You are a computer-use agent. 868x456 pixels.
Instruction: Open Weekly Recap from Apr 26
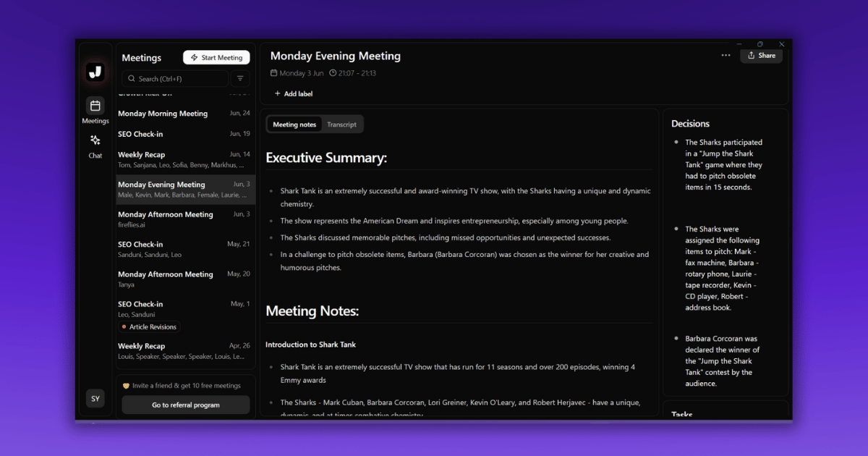click(185, 351)
